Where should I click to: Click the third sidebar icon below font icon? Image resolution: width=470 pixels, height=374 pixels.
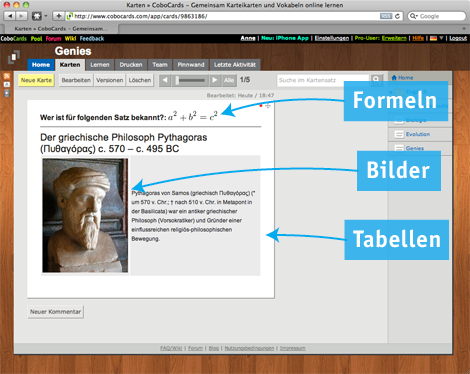7,93
